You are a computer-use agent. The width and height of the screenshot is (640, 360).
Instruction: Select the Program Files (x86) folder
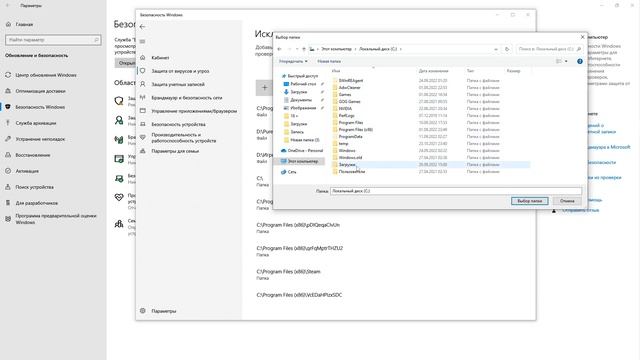(356, 129)
